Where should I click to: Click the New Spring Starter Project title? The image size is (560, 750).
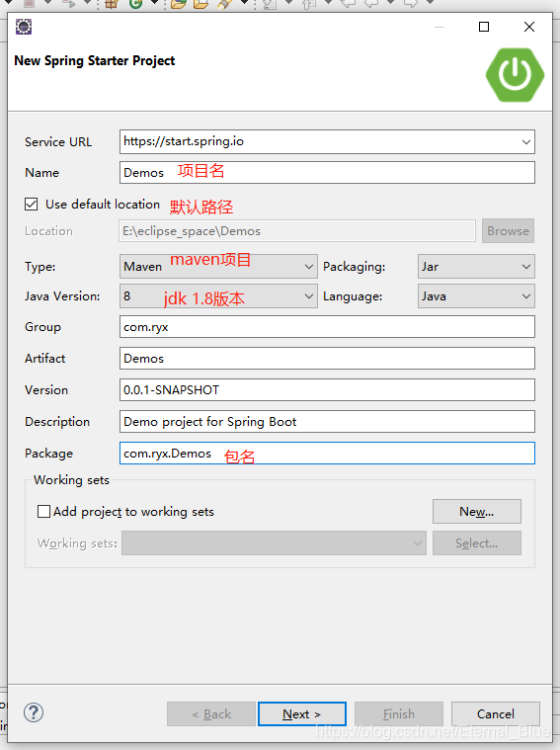95,61
